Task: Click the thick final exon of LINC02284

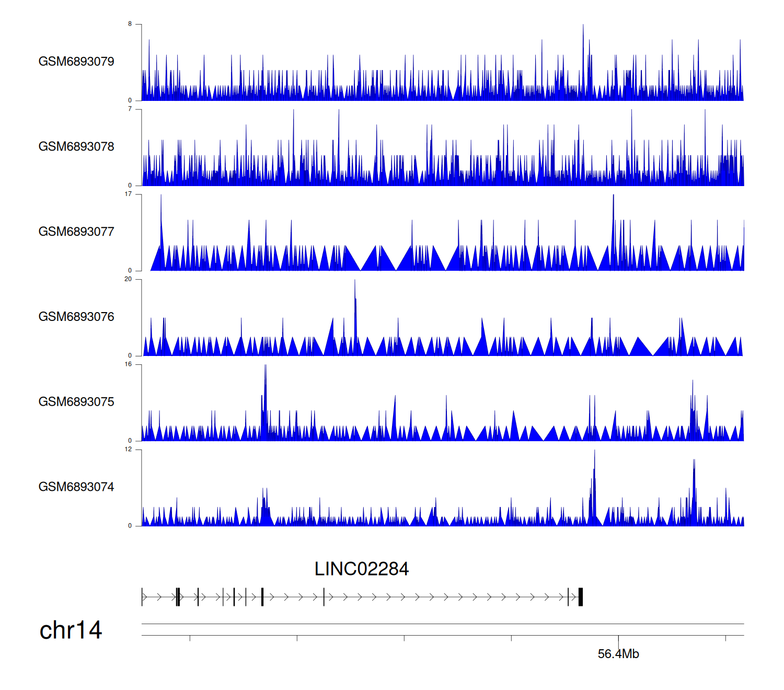Action: (x=580, y=597)
